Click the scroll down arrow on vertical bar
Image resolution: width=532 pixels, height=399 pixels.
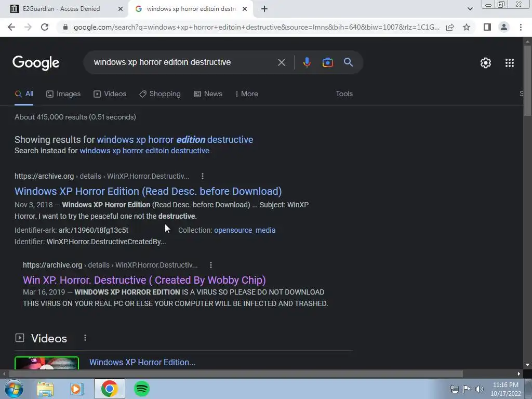527,365
